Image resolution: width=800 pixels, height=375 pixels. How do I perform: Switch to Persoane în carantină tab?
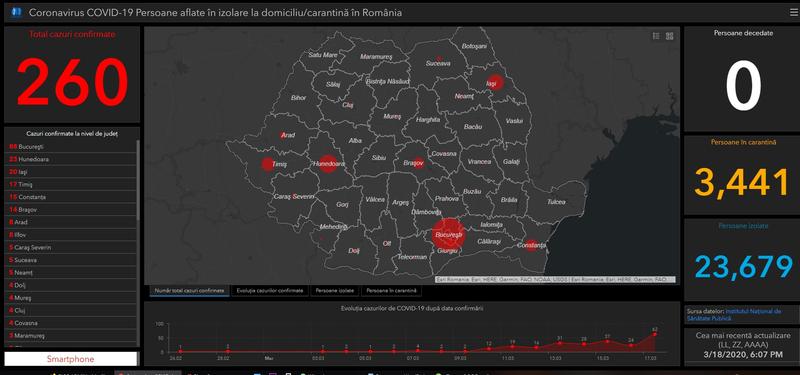[391, 291]
